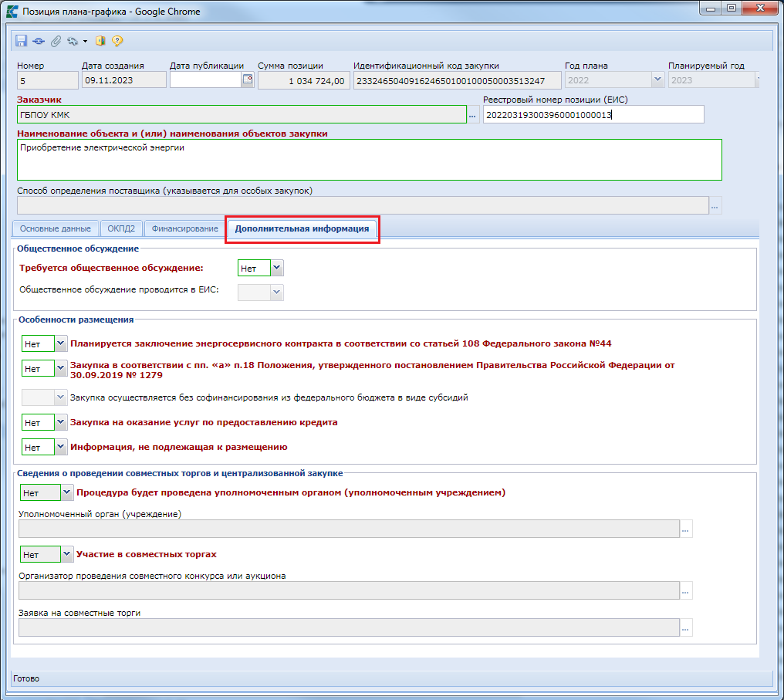Click the blue link chain toolbar icon
The image size is (784, 700).
coord(39,41)
